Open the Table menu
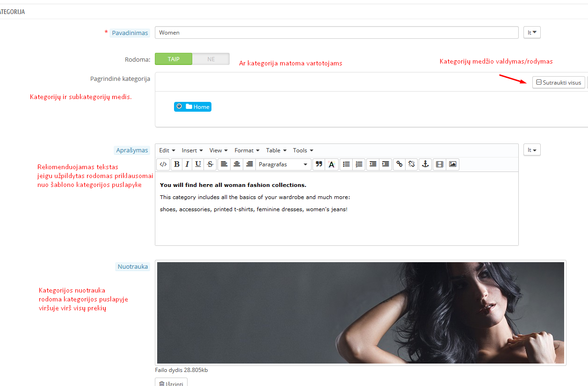 276,150
